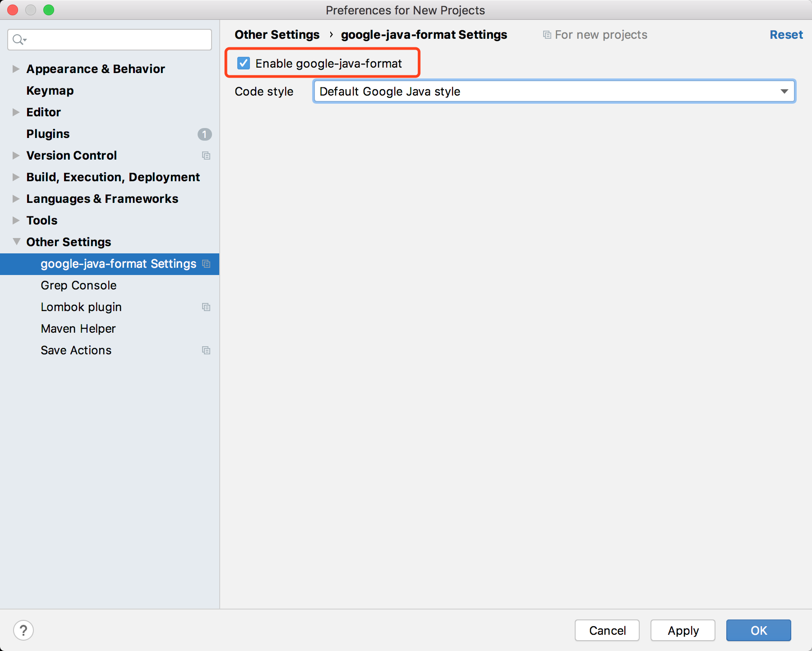Disable the Enable google-java-format checkbox
The width and height of the screenshot is (812, 651).
244,64
